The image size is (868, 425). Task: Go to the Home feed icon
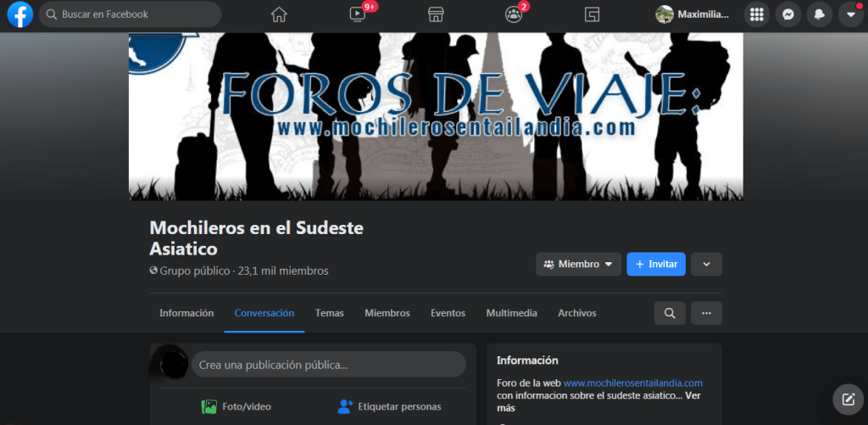[278, 14]
